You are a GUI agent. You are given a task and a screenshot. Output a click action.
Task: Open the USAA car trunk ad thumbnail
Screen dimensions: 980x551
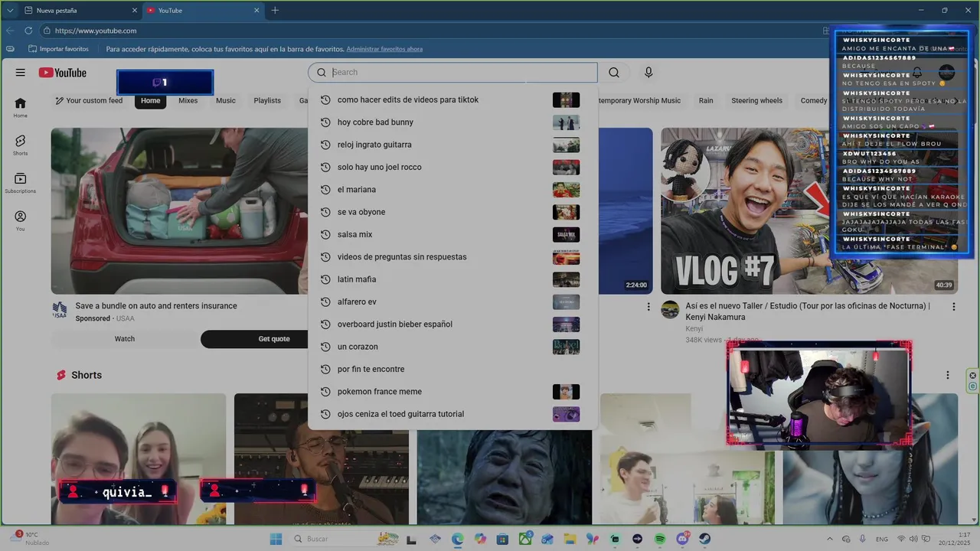click(180, 210)
